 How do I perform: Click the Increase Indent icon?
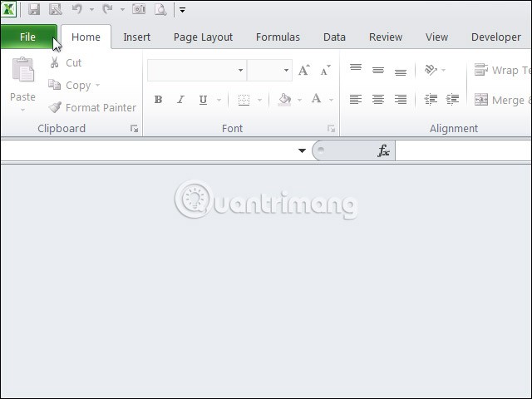453,100
